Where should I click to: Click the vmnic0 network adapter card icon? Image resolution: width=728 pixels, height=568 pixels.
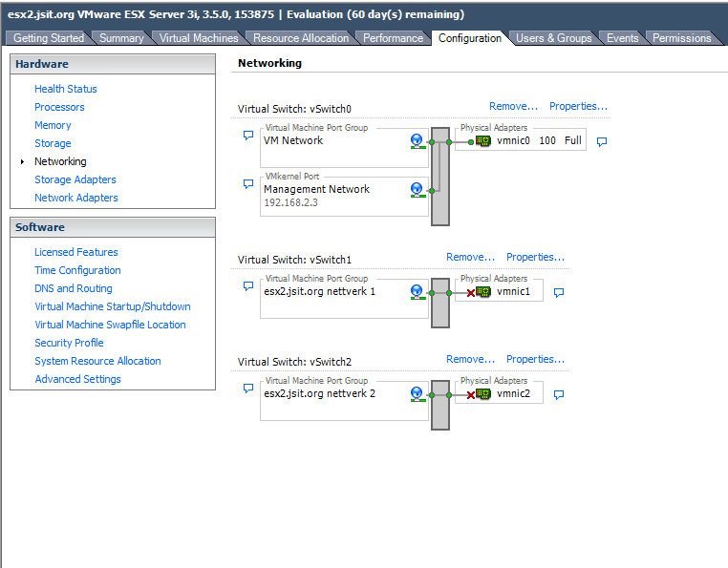483,141
